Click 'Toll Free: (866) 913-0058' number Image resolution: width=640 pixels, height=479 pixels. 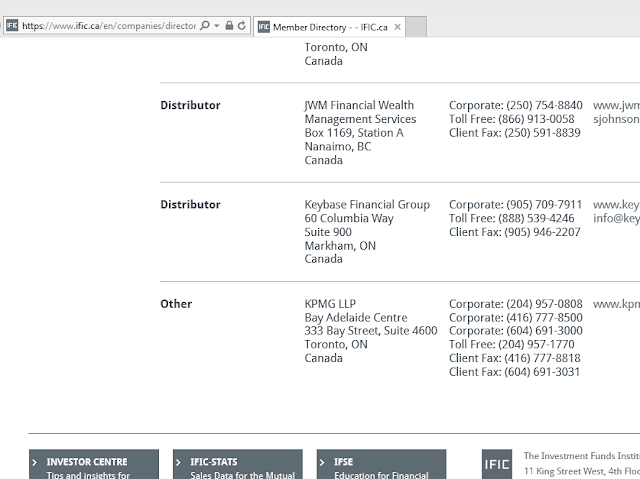[x=511, y=119]
